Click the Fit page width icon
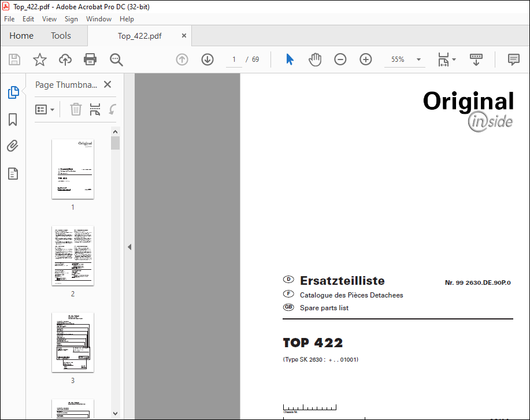The width and height of the screenshot is (530, 420). (443, 60)
